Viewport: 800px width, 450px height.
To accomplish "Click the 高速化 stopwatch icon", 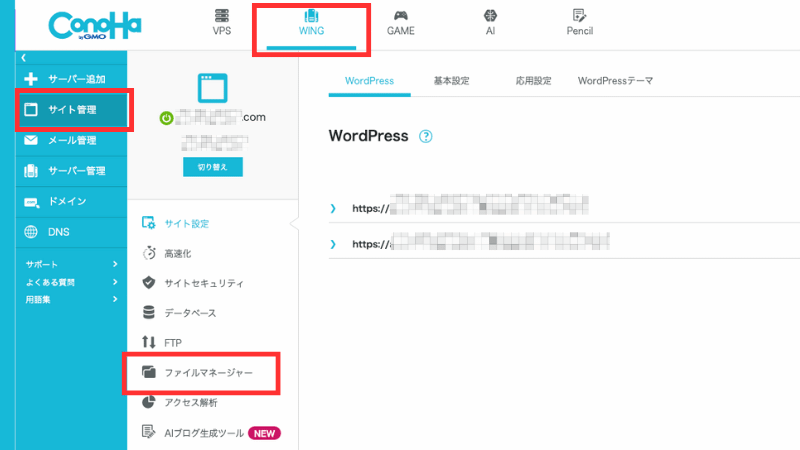I will (x=149, y=253).
